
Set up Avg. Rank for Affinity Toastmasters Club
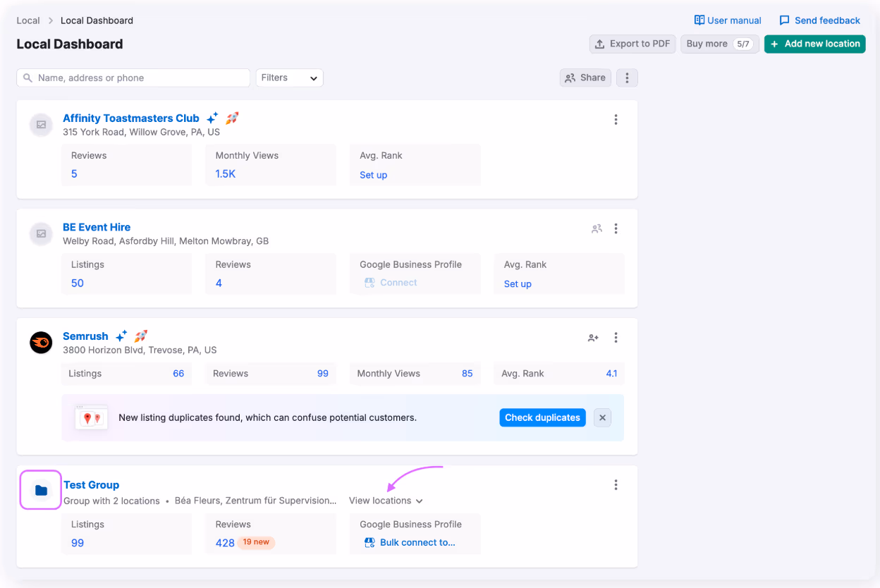(x=373, y=175)
